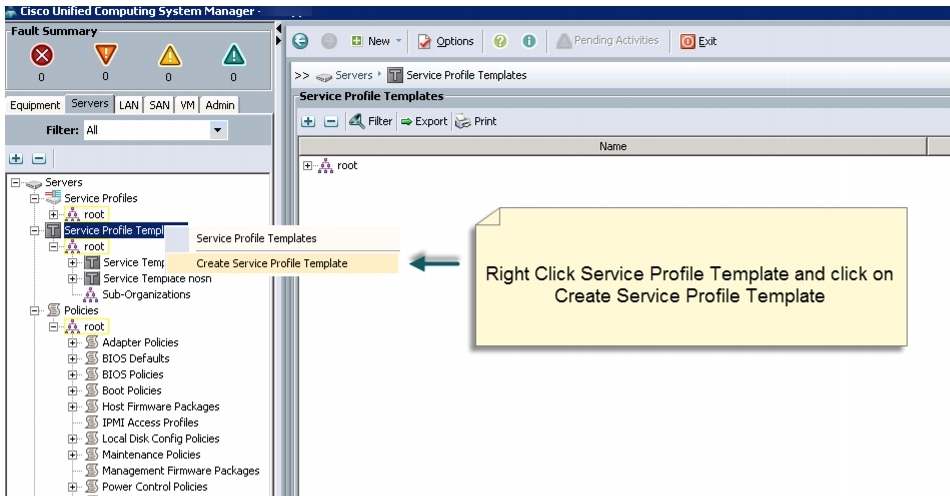The width and height of the screenshot is (950, 496).
Task: Select Policies in tree
Action: point(81,310)
